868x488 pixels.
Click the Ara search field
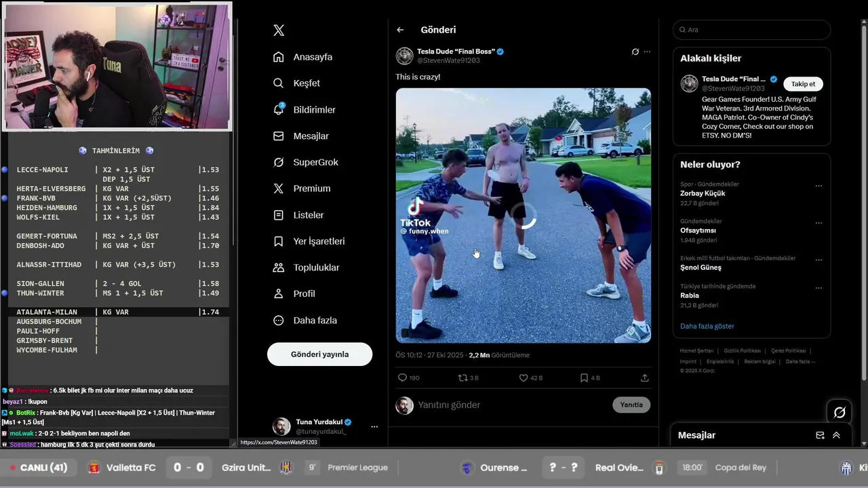[751, 30]
